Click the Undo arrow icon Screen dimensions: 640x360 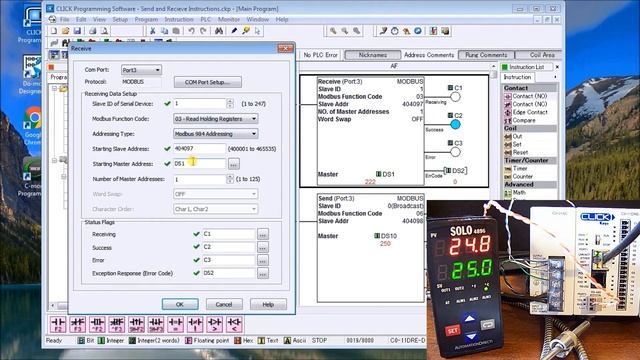tap(191, 31)
